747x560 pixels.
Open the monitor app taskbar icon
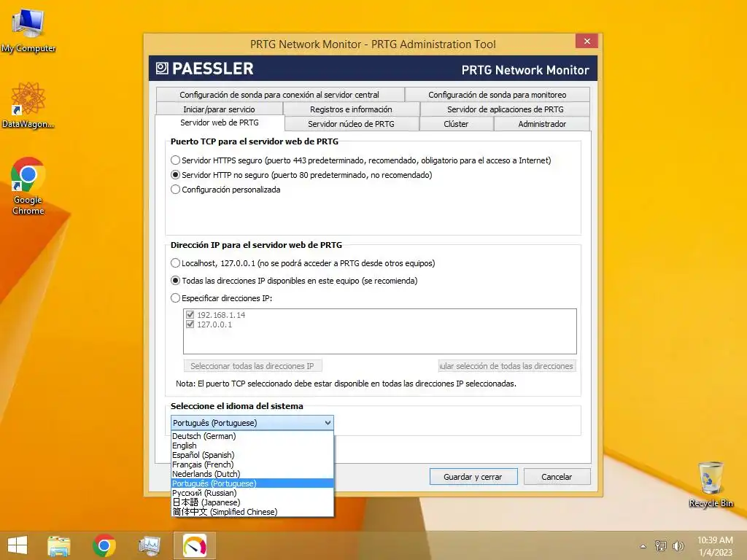[x=149, y=546]
